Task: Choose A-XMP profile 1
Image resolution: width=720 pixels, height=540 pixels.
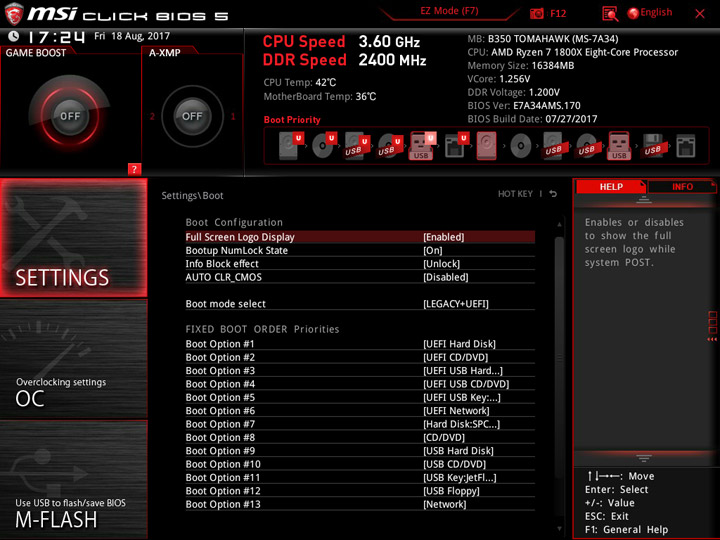Action: pyautogui.click(x=233, y=116)
